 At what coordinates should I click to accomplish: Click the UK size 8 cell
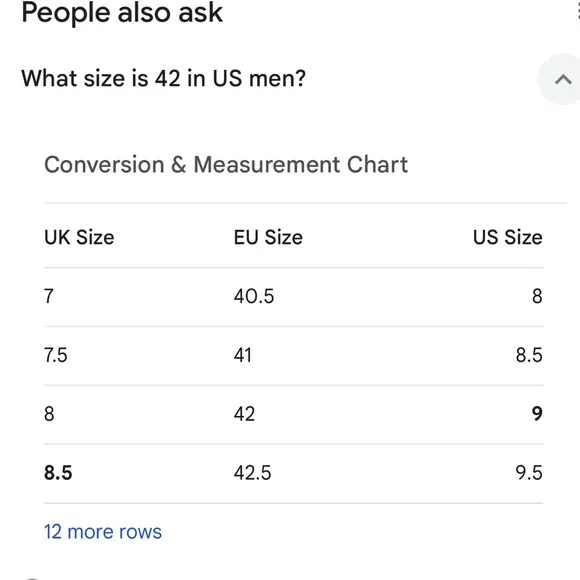[49, 414]
